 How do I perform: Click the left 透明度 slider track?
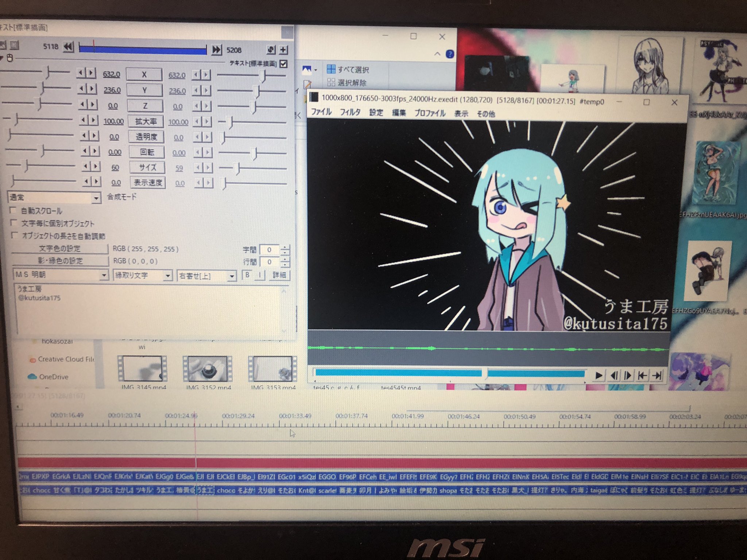click(41, 135)
